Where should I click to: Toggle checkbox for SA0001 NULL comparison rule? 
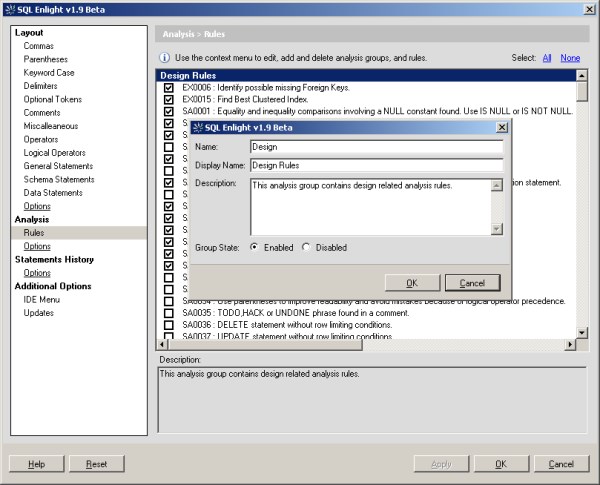click(168, 111)
